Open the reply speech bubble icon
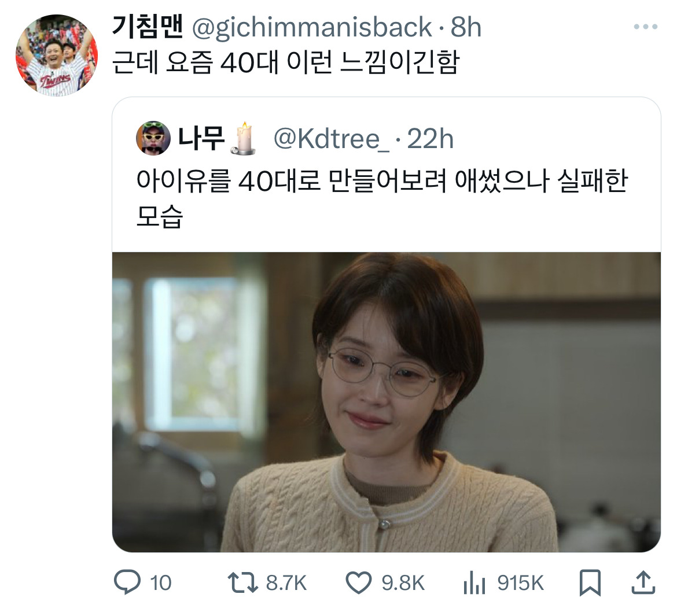 pyautogui.click(x=127, y=582)
